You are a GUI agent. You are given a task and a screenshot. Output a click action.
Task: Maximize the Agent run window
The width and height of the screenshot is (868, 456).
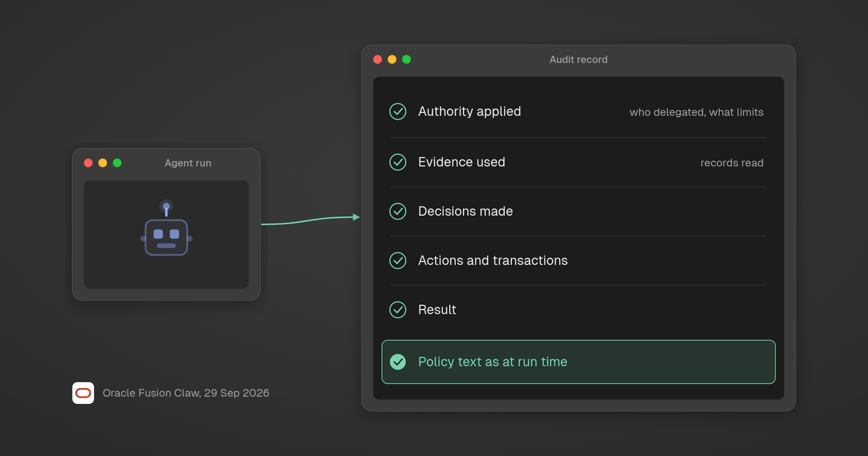[117, 163]
